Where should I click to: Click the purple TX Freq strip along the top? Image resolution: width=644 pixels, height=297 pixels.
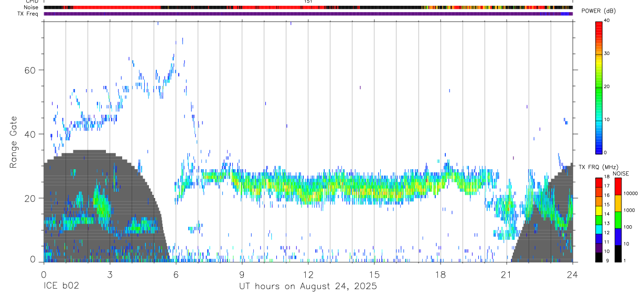(308, 14)
